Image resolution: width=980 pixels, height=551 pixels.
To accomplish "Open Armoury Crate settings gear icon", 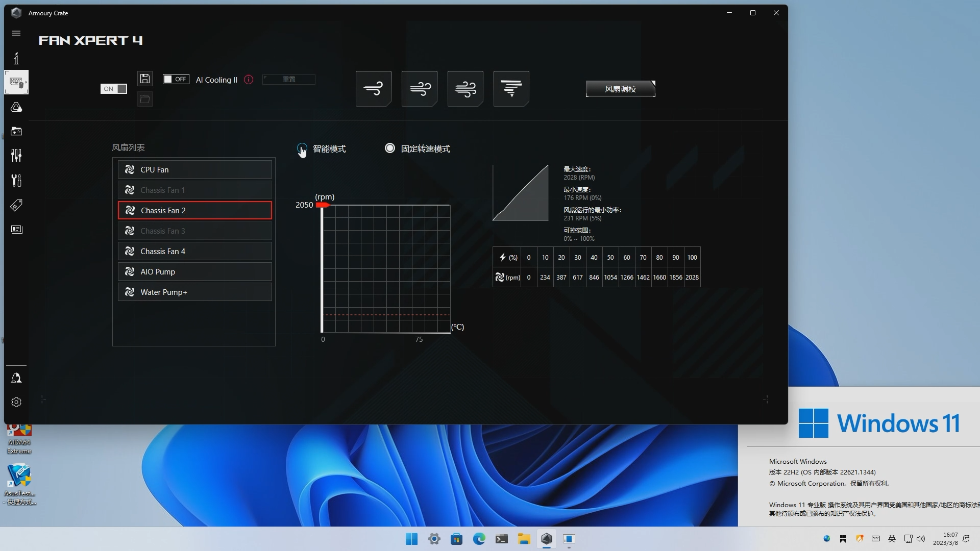I will point(16,402).
